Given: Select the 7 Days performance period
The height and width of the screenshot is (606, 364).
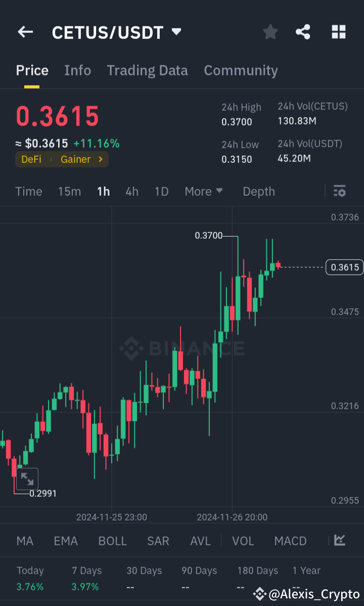Looking at the screenshot, I should click(x=86, y=571).
